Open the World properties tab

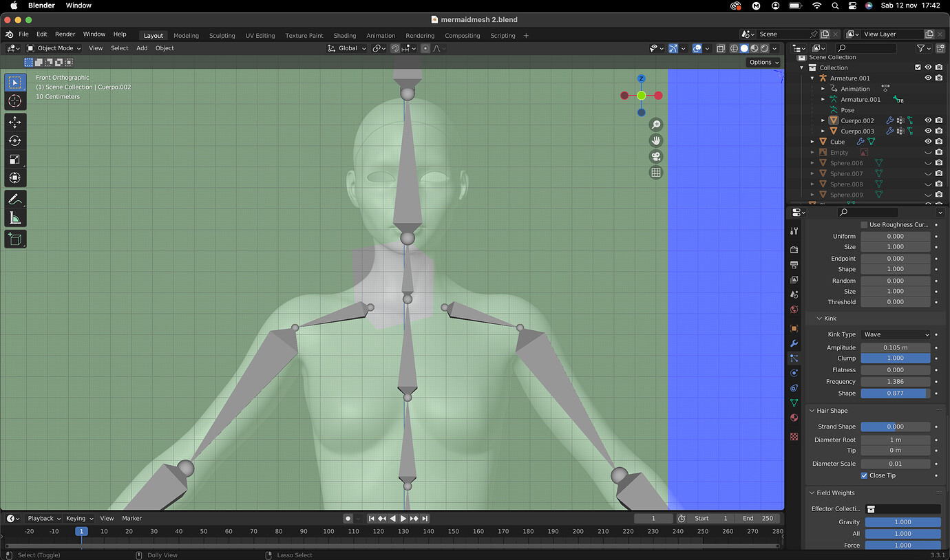click(x=794, y=310)
